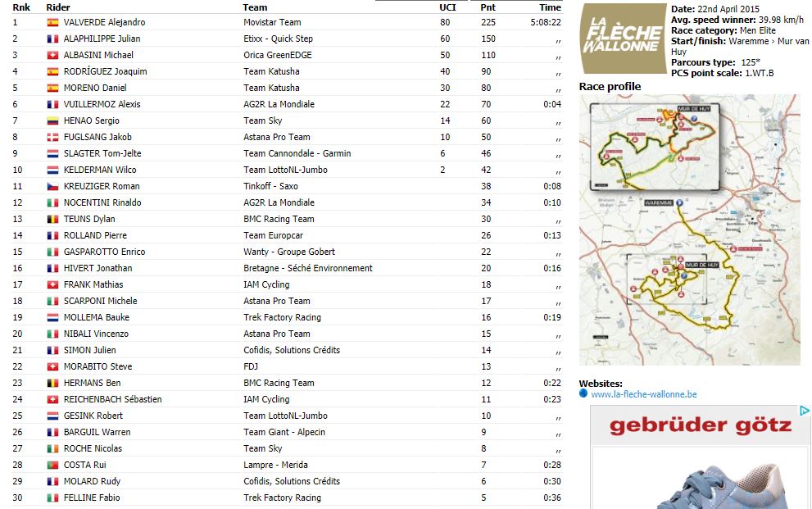The height and width of the screenshot is (509, 812).
Task: Click the Pnt column header
Action: click(x=488, y=7)
